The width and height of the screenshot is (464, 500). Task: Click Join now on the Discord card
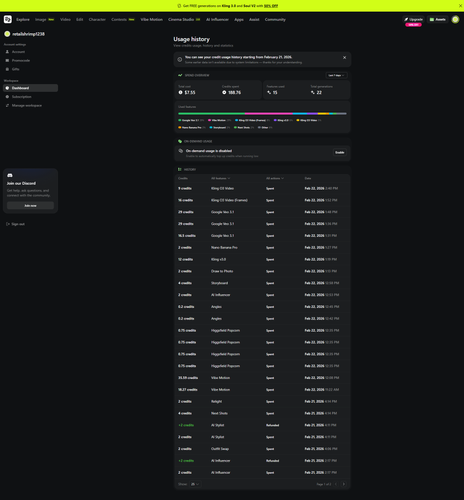point(30,206)
